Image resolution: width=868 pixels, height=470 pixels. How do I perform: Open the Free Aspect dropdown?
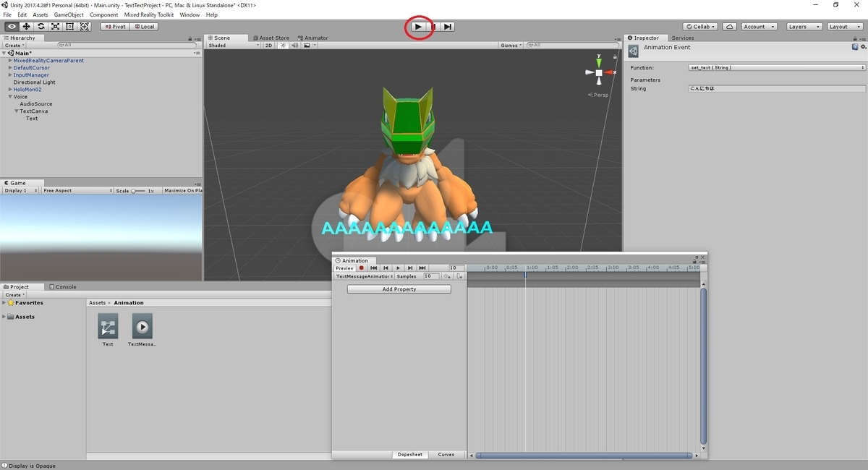click(77, 191)
